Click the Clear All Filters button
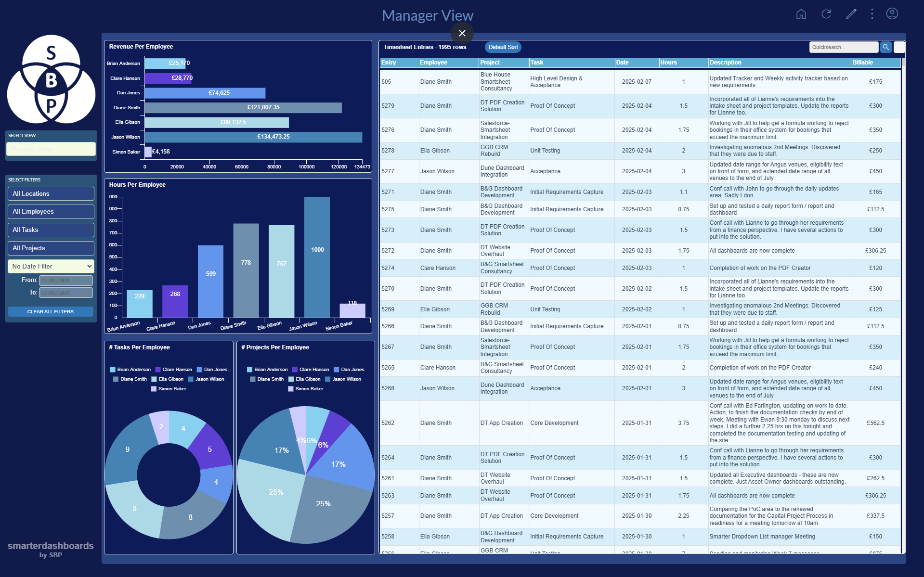924x577 pixels. pos(51,312)
